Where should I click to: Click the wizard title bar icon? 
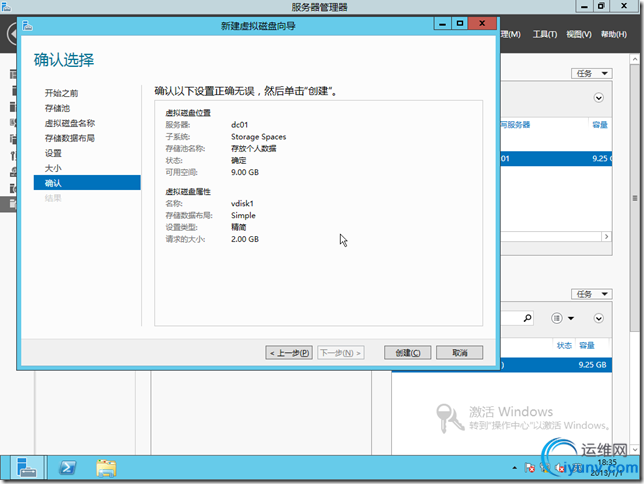tap(28, 26)
